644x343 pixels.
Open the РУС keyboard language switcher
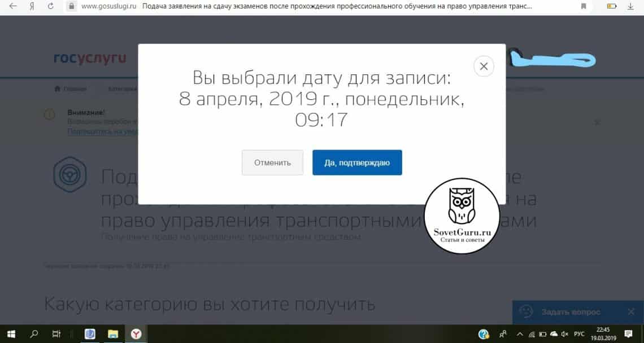point(579,334)
